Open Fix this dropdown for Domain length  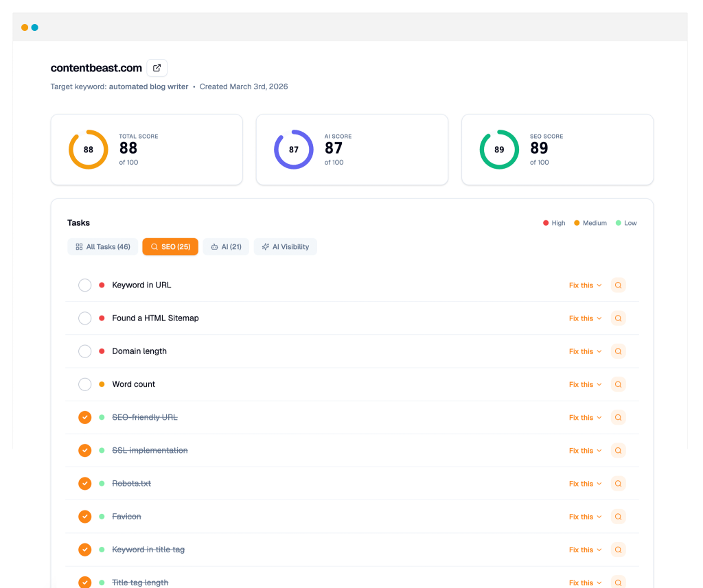click(585, 351)
